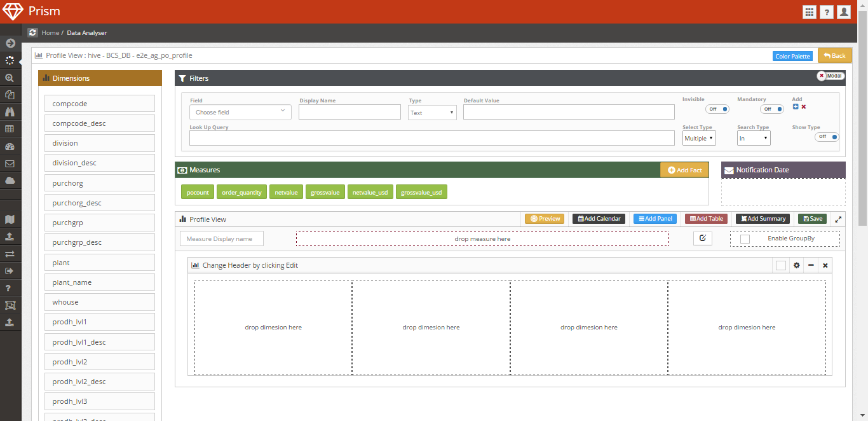This screenshot has height=421, width=868.
Task: Toggle the Invisible switch
Action: click(x=717, y=109)
